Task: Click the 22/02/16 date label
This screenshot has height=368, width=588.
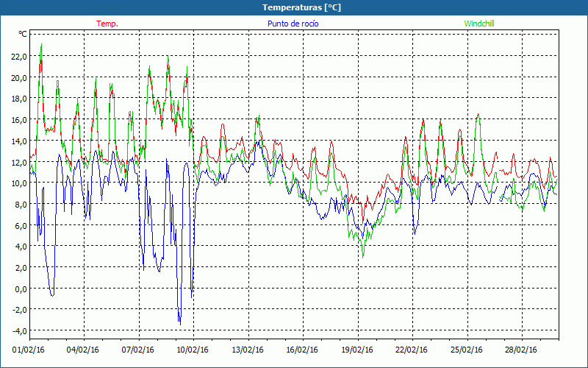Action: click(412, 350)
